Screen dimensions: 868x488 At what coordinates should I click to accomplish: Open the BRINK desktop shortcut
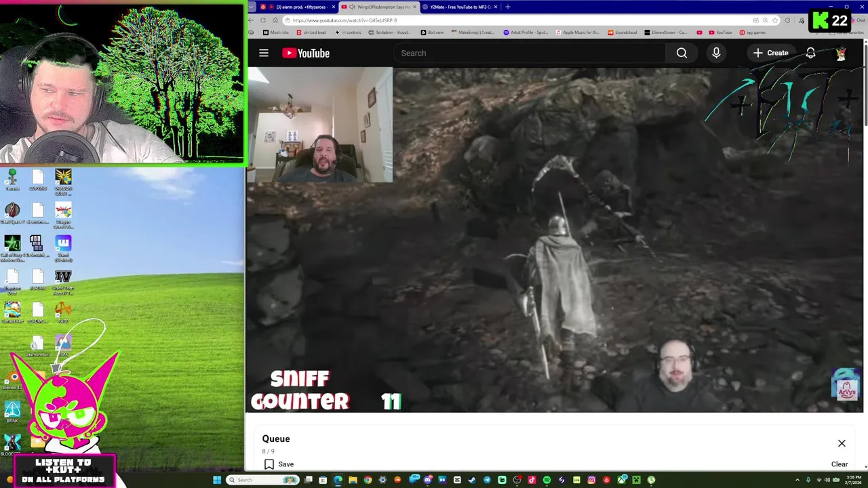click(x=12, y=412)
